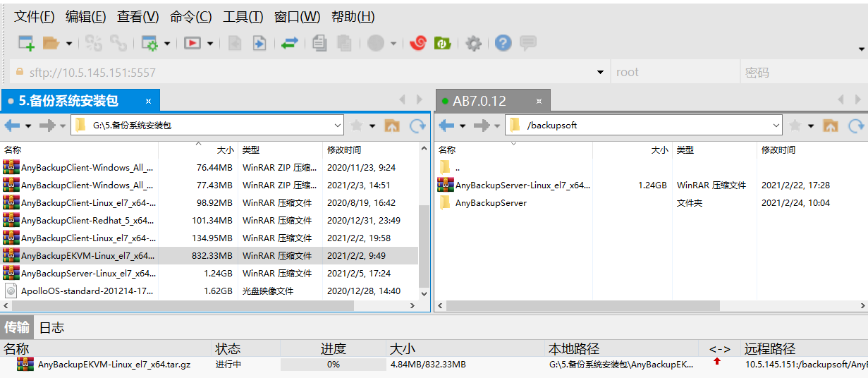Open the toolbar overflow arrow at the toolbar end

click(862, 49)
